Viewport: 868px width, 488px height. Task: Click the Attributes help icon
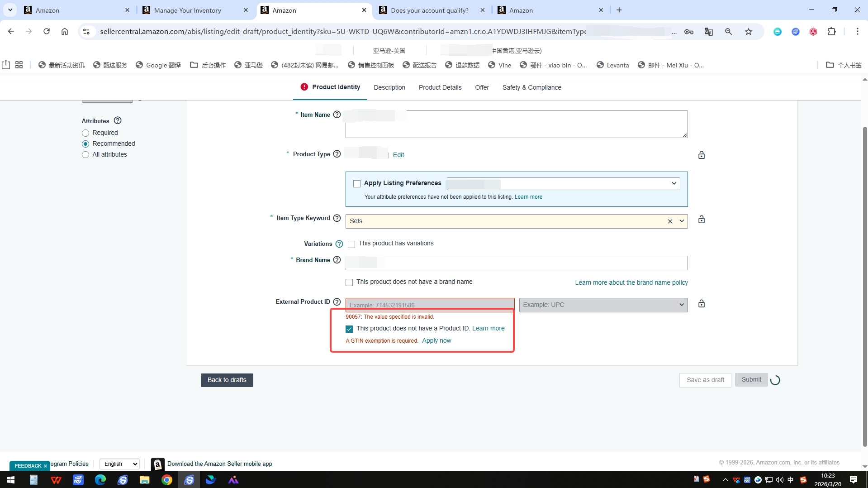pyautogui.click(x=118, y=120)
